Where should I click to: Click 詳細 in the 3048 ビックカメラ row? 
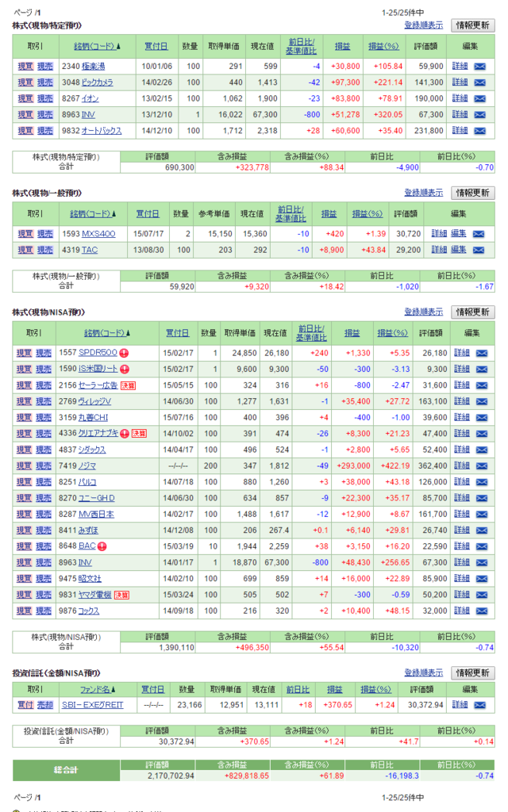pyautogui.click(x=460, y=82)
